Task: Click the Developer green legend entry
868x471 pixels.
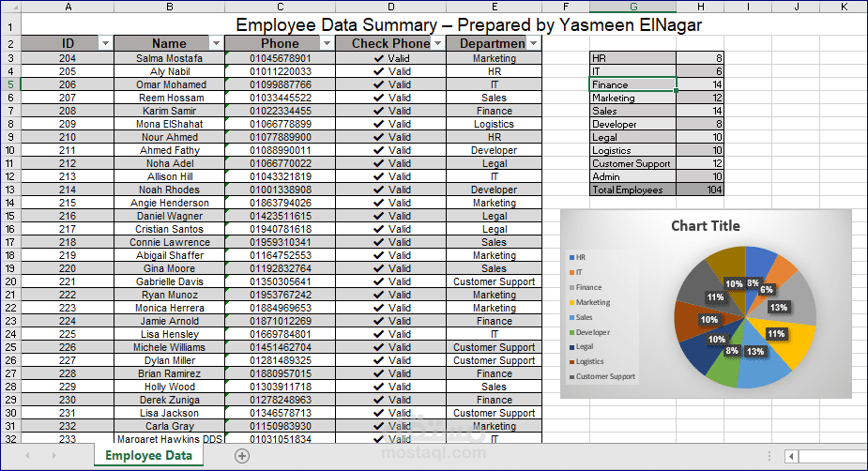Action: tap(589, 332)
